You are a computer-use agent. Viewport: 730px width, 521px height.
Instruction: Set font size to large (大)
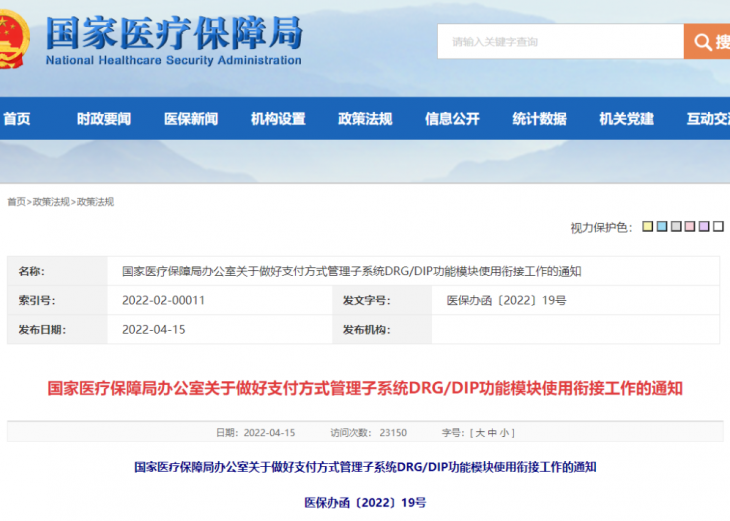click(479, 433)
